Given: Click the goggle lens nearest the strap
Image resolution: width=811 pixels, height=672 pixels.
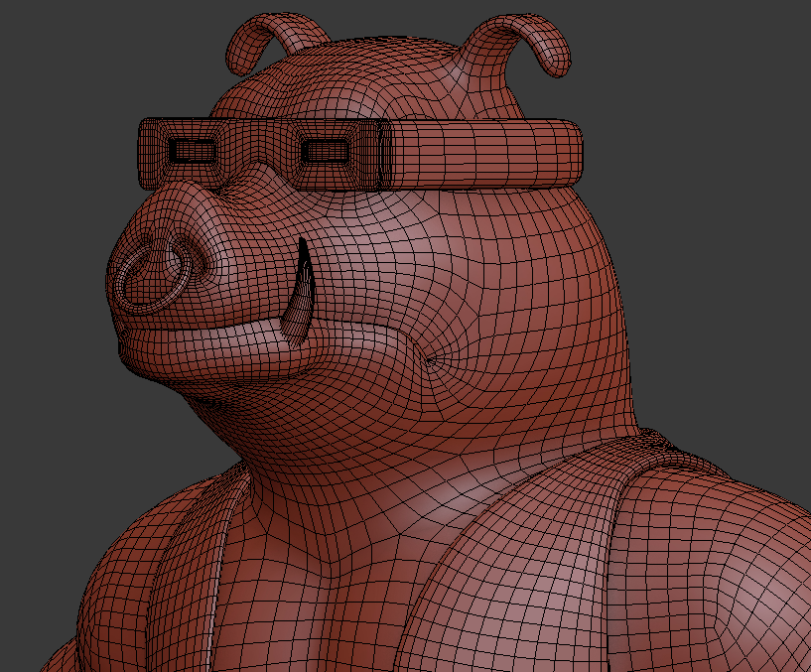Looking at the screenshot, I should [326, 151].
